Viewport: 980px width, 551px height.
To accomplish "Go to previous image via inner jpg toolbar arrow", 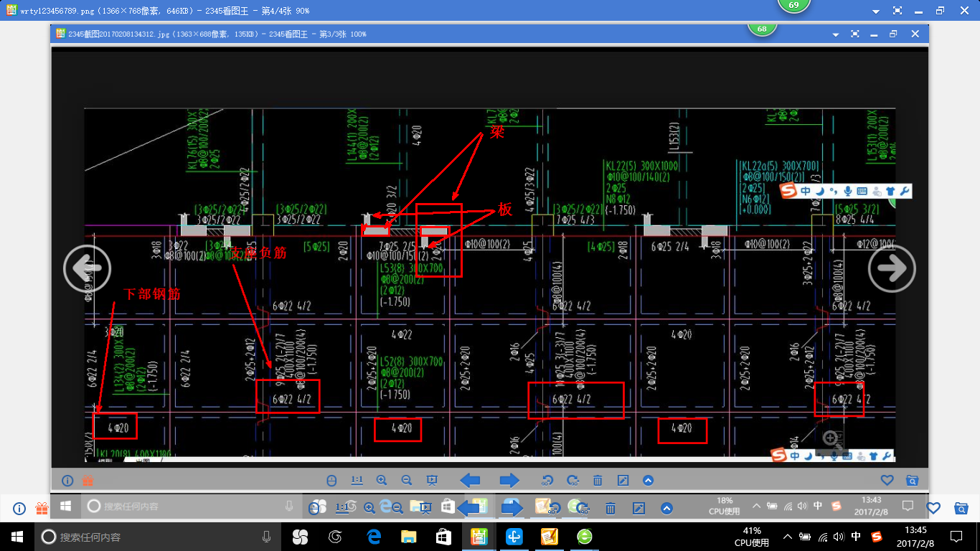I will point(470,480).
